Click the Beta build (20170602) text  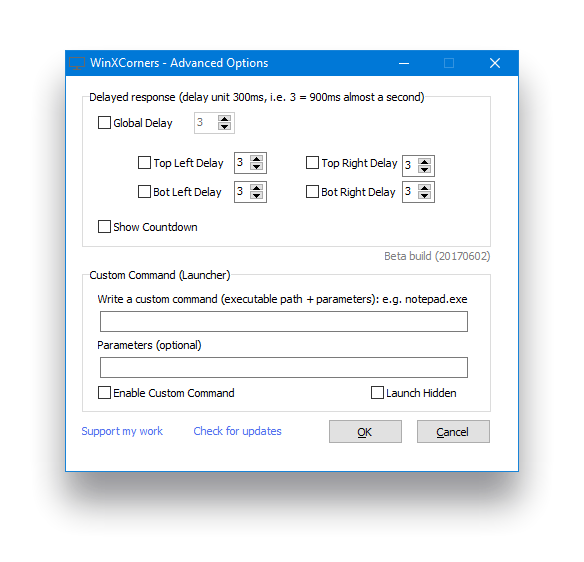[x=437, y=256]
